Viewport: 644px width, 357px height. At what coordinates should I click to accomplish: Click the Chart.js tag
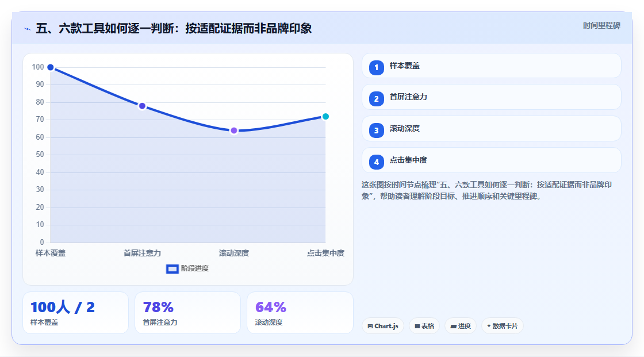tap(383, 326)
